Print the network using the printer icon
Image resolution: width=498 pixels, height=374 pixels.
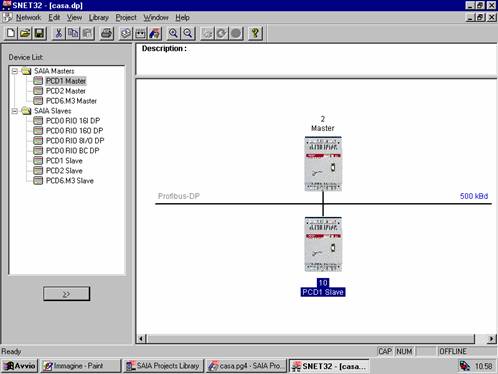tap(107, 33)
